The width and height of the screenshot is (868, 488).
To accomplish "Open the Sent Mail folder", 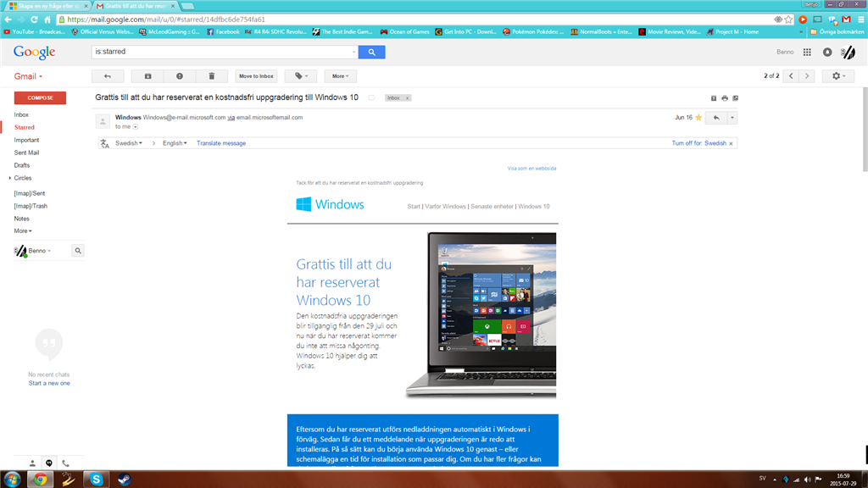I will 26,152.
